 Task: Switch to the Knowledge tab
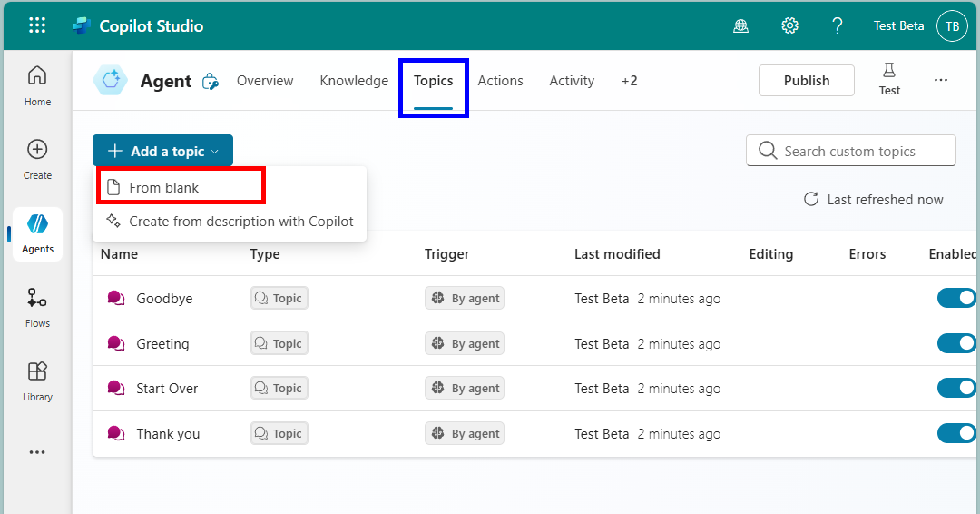354,81
